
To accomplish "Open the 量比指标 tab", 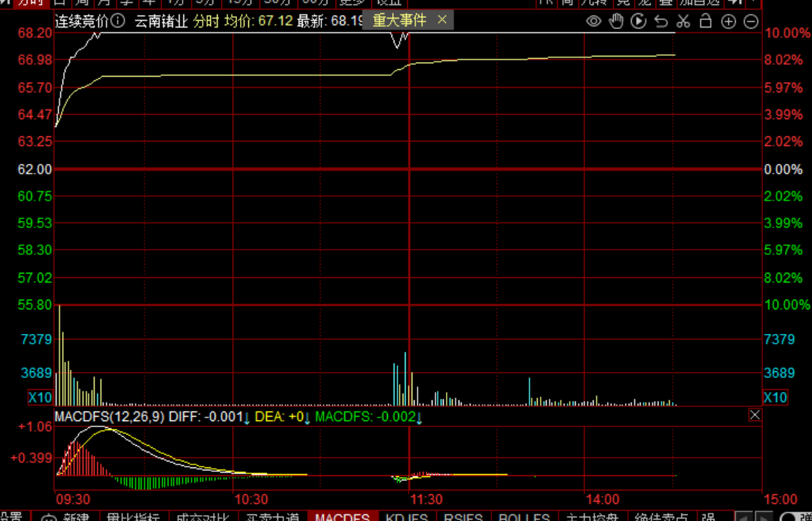I will (133, 517).
